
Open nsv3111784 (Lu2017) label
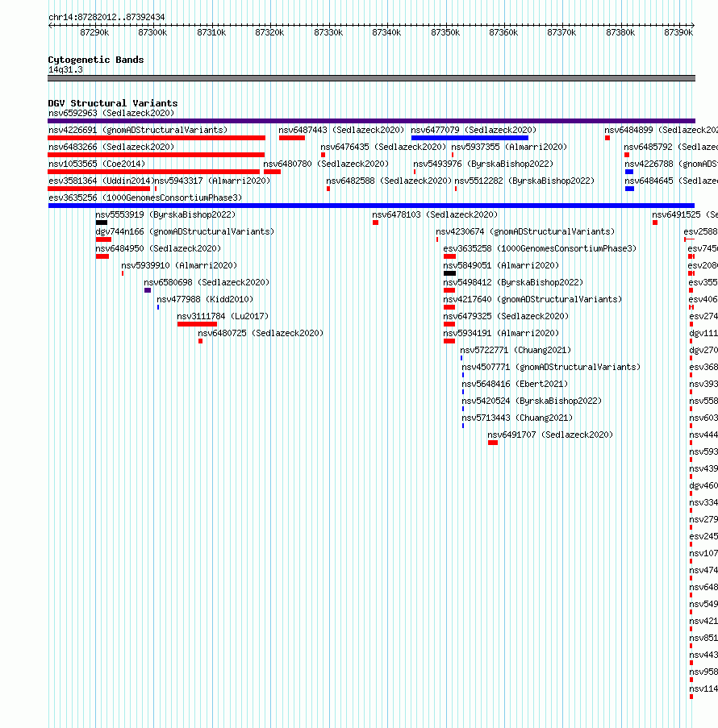pyautogui.click(x=223, y=317)
